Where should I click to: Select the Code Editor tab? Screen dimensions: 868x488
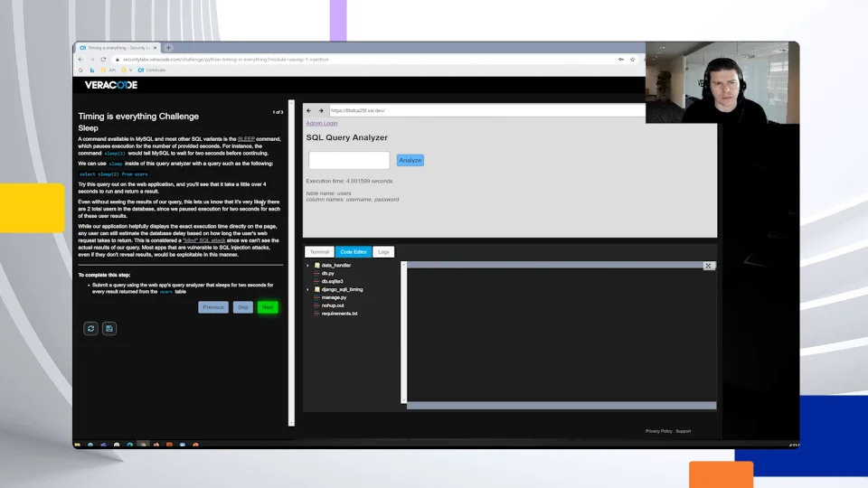point(354,252)
